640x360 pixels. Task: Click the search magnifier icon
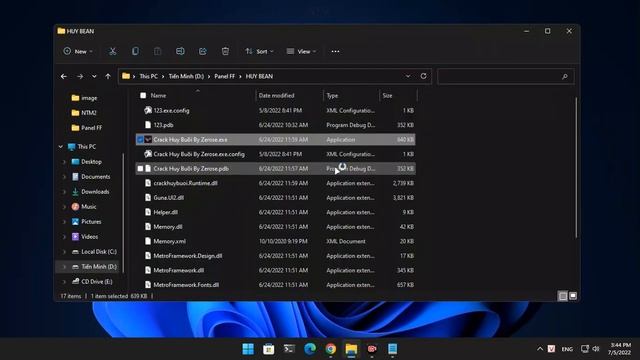coord(564,76)
